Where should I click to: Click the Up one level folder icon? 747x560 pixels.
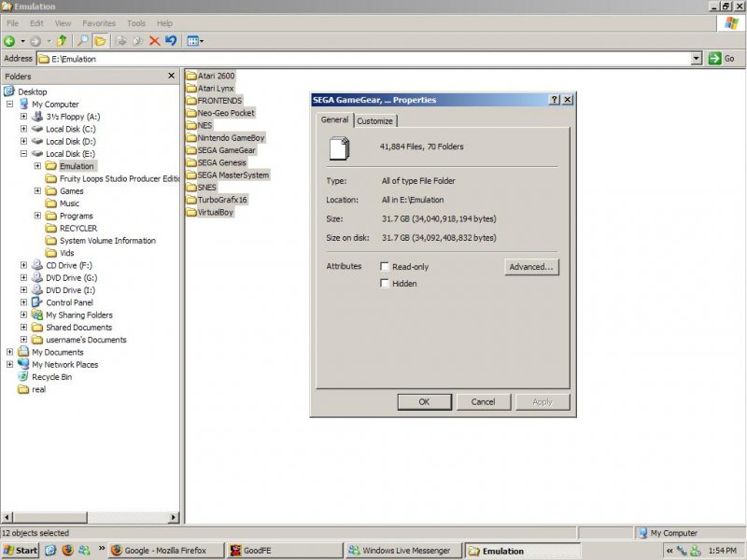(x=62, y=41)
